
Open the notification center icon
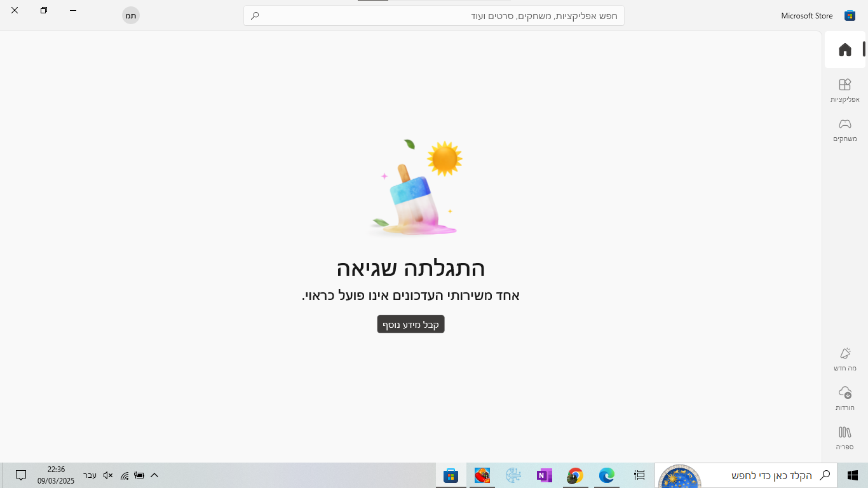(21, 475)
